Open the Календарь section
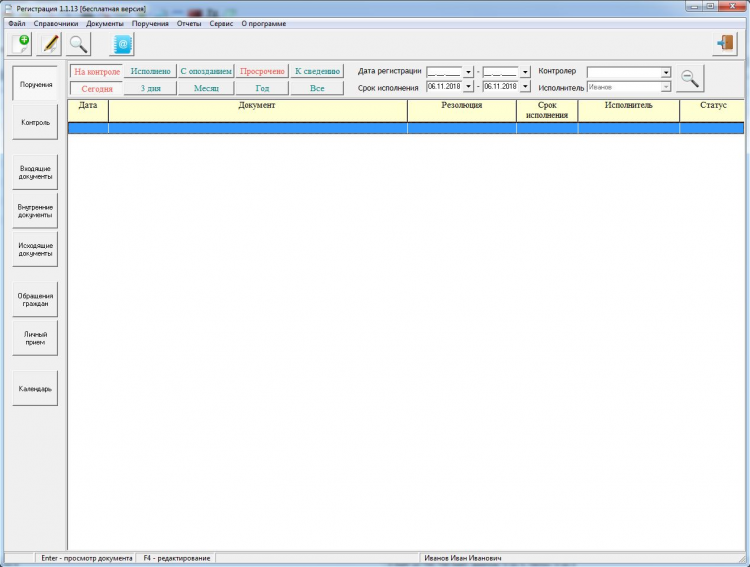This screenshot has height=567, width=750. 35,389
